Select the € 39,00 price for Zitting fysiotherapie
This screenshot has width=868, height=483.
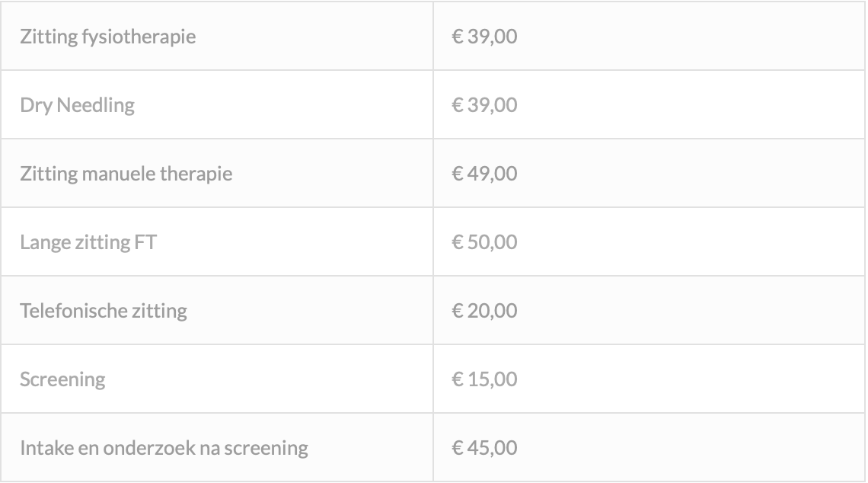coord(484,37)
